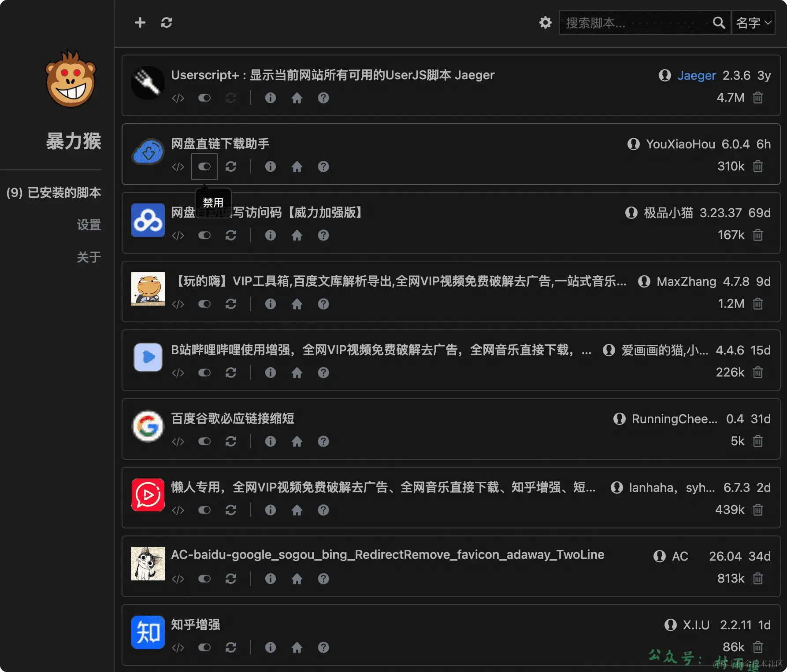Click the Google logo script thumbnail

point(148,426)
